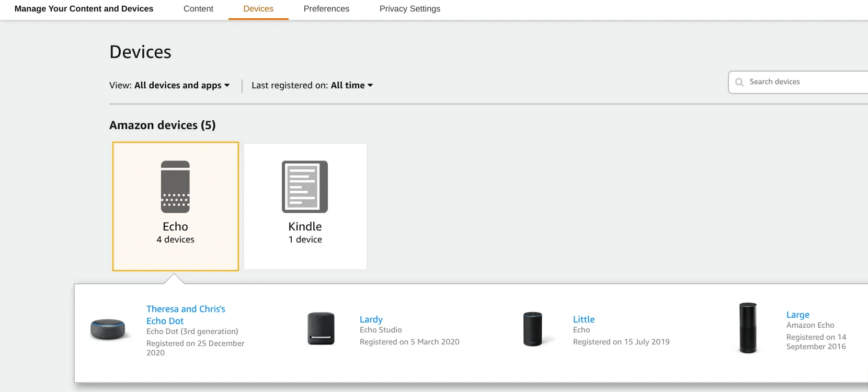Open Theresa and Chris's Echo Dot link

point(186,315)
